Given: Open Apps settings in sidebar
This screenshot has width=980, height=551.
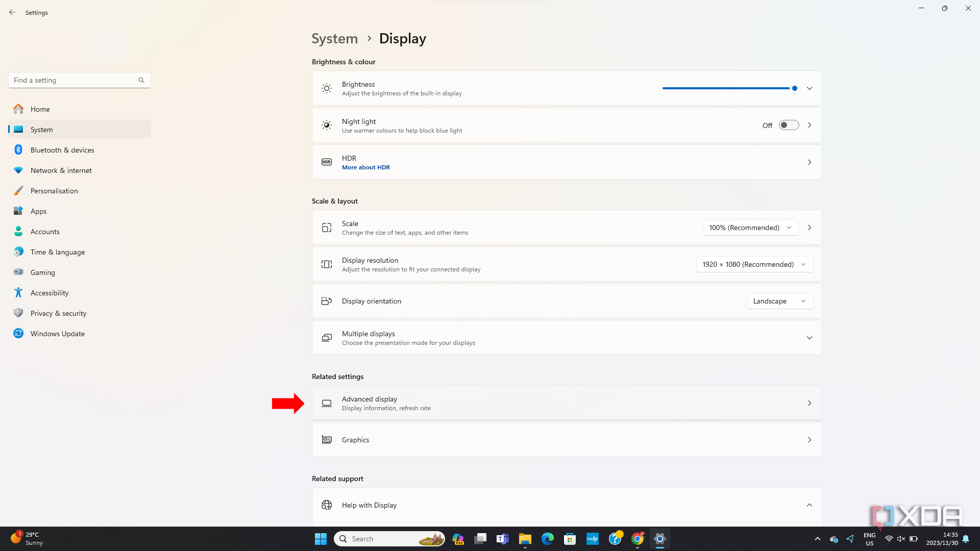Looking at the screenshot, I should click(x=80, y=211).
